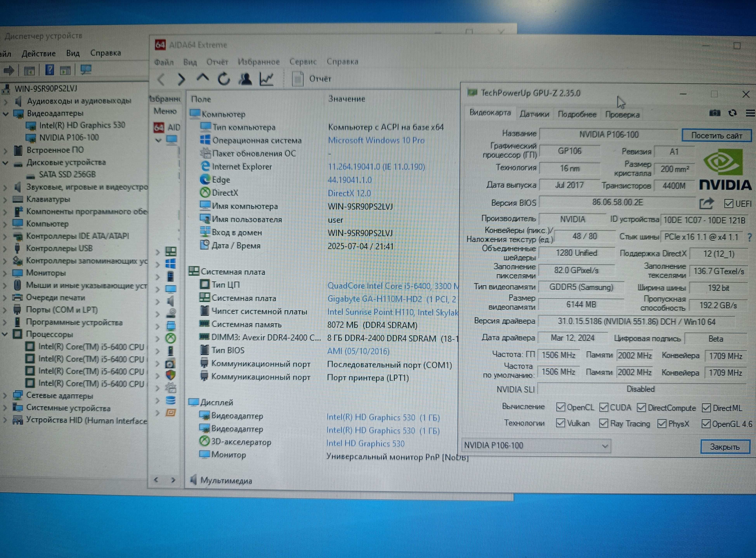Click Меню tab in AIDA64 sidebar

[x=165, y=111]
